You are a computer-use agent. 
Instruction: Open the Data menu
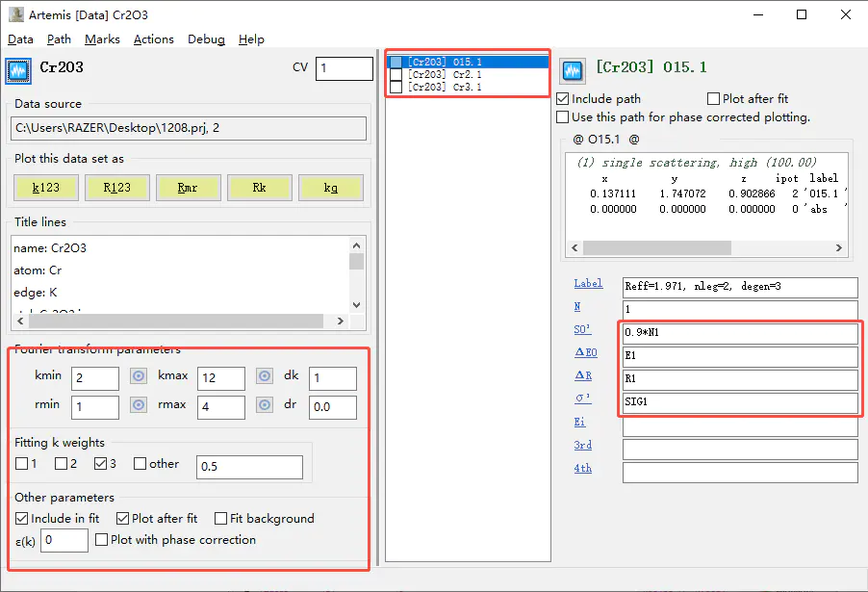(20, 39)
